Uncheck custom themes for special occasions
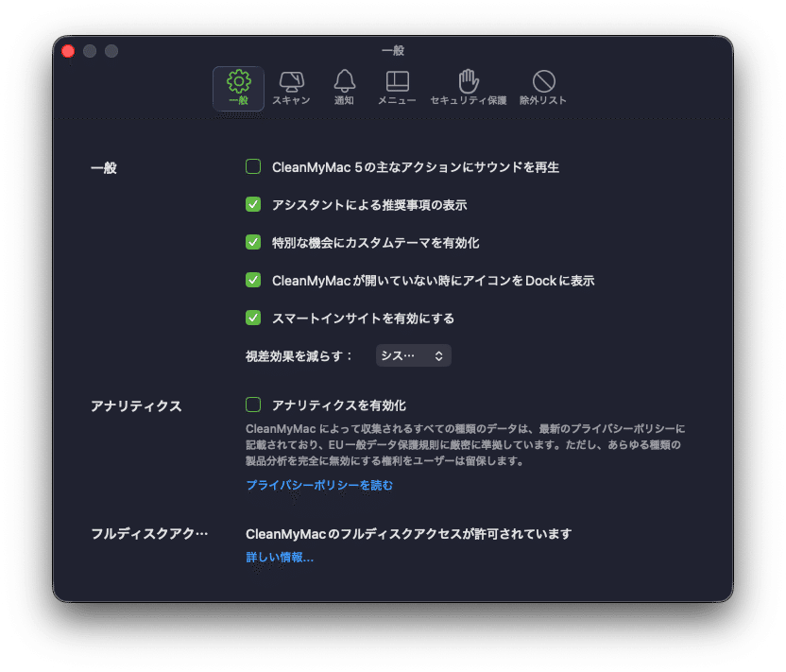The image size is (786, 672). coord(252,242)
